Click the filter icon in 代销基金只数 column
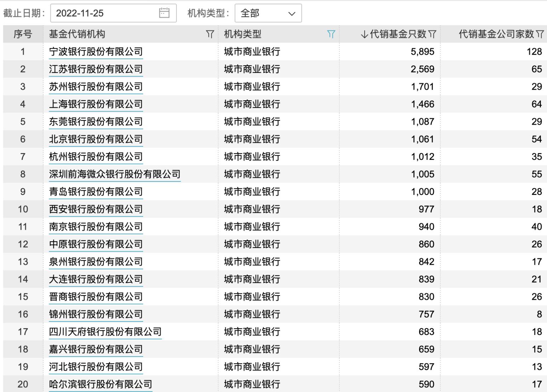The image size is (547, 392). (432, 34)
